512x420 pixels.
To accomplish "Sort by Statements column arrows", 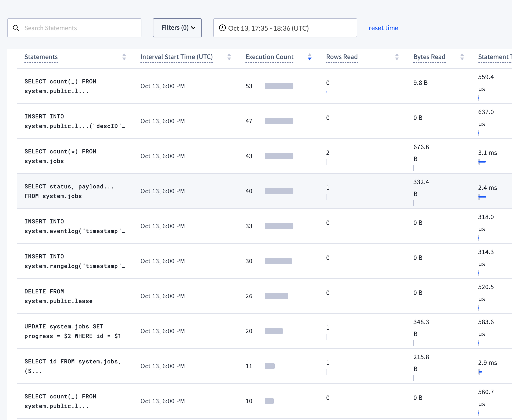I will point(124,57).
